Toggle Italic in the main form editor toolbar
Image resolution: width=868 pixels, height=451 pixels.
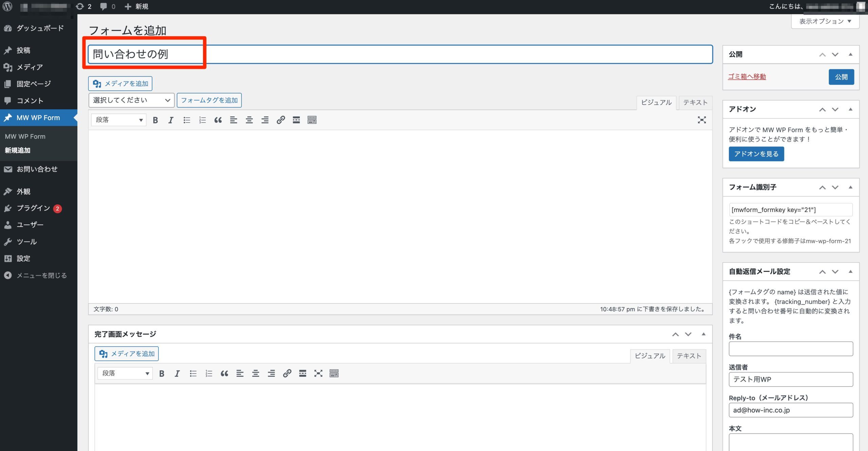click(171, 120)
